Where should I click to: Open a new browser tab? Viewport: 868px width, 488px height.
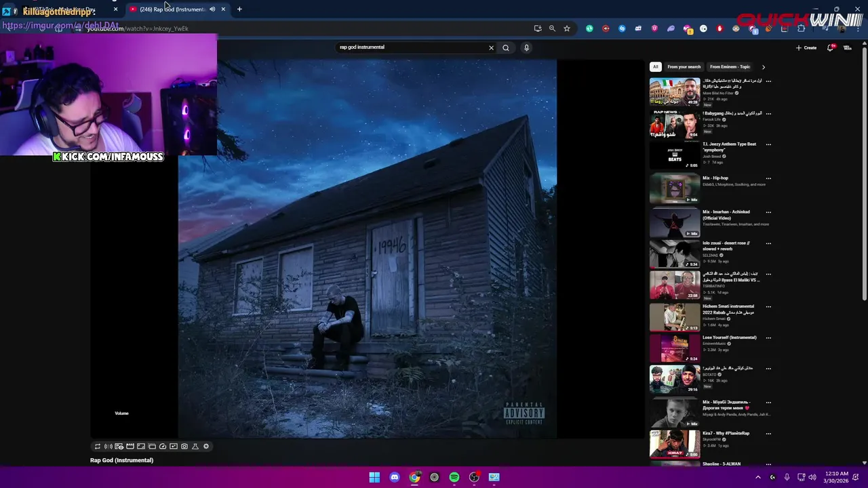click(239, 9)
